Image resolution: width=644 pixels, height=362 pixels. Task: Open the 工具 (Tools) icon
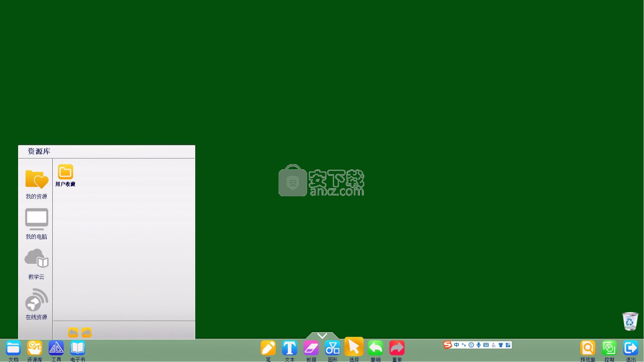56,348
